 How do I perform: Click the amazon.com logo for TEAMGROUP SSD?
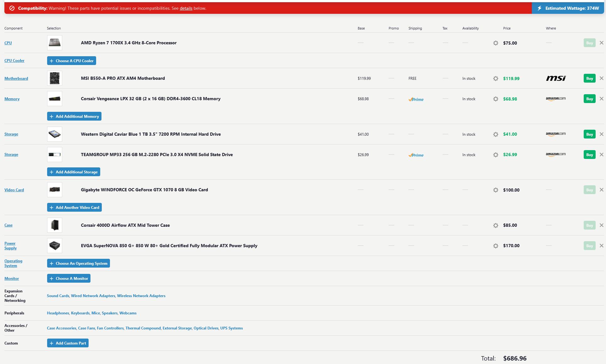(x=556, y=154)
